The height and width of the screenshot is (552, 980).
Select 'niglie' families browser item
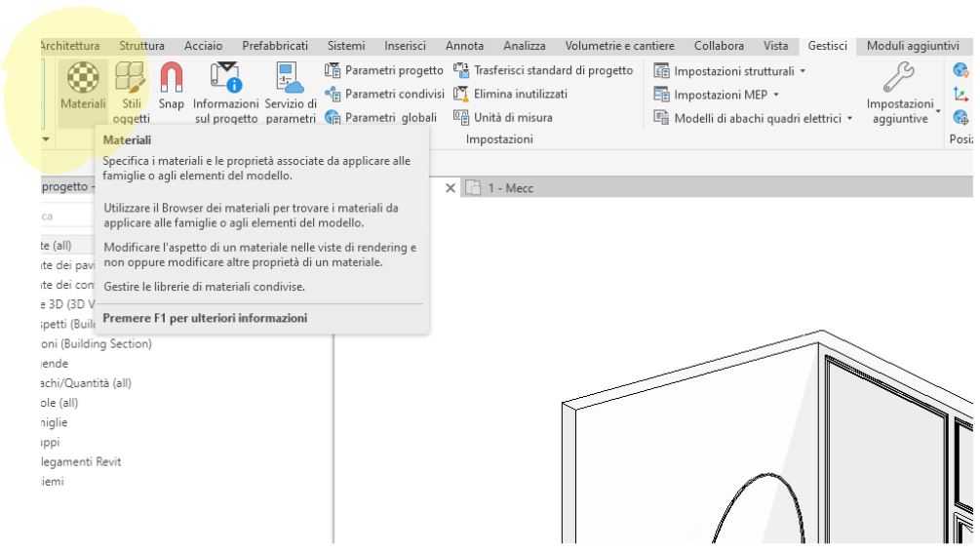click(54, 422)
